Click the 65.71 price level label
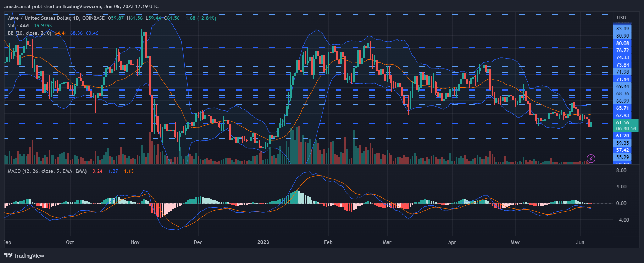This screenshot has height=263, width=644. tap(622, 108)
